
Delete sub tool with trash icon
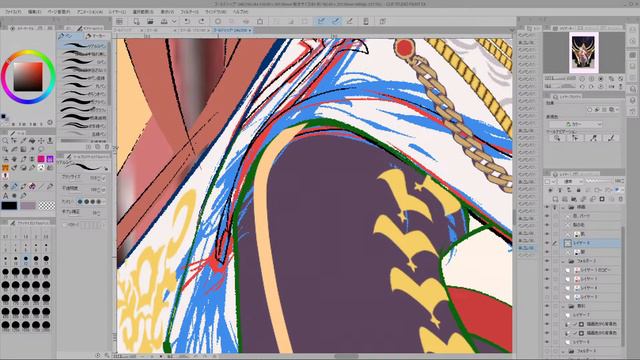tap(107, 147)
